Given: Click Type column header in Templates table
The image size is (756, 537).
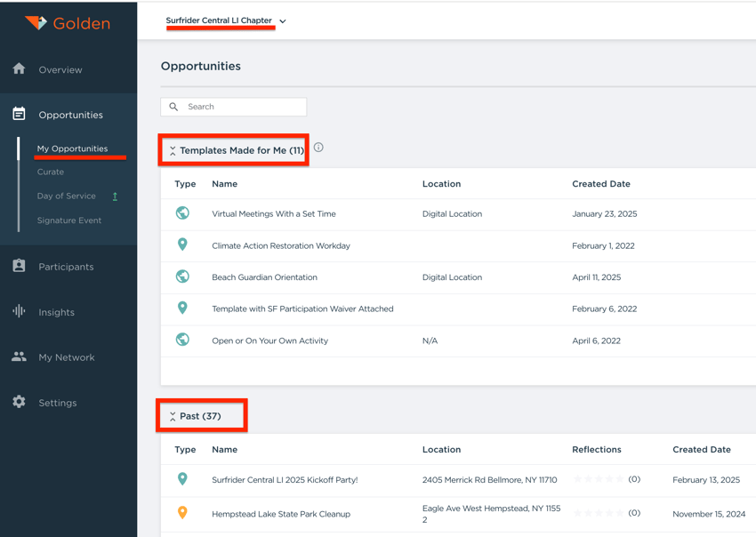Looking at the screenshot, I should pyautogui.click(x=185, y=184).
